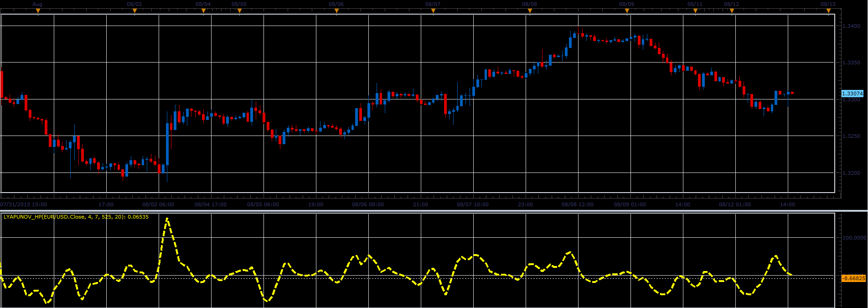
Task: Click the 08/02 06:00 time label
Action: coord(158,204)
